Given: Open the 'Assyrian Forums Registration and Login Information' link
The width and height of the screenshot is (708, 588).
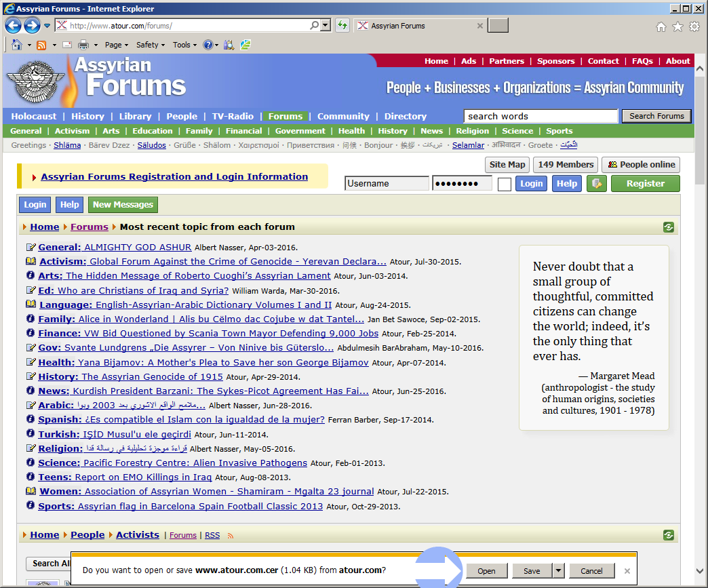Looking at the screenshot, I should pyautogui.click(x=174, y=176).
